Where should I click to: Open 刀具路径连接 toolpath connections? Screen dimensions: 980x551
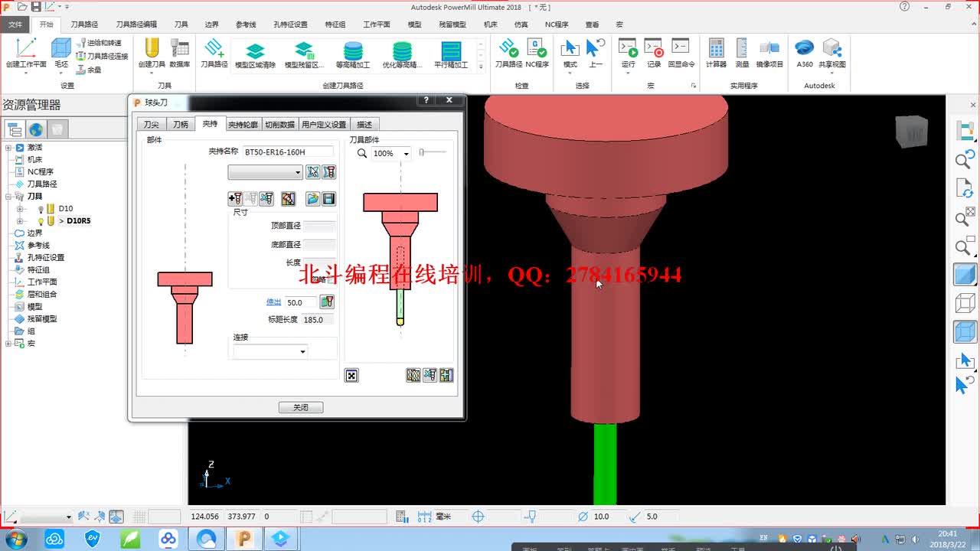[x=102, y=56]
